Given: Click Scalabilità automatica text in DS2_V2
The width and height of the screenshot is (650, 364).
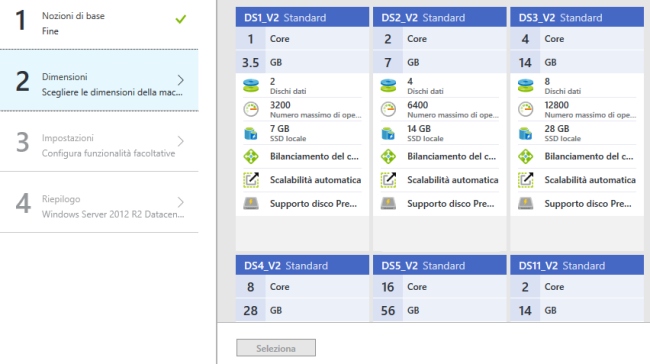Looking at the screenshot, I should tap(453, 180).
